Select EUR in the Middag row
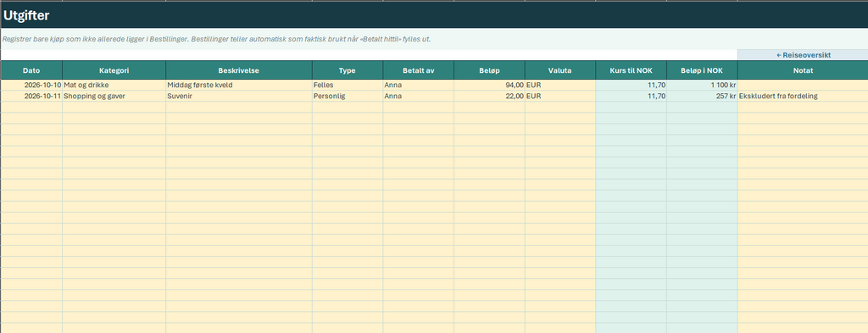The height and width of the screenshot is (333, 868). (560, 86)
